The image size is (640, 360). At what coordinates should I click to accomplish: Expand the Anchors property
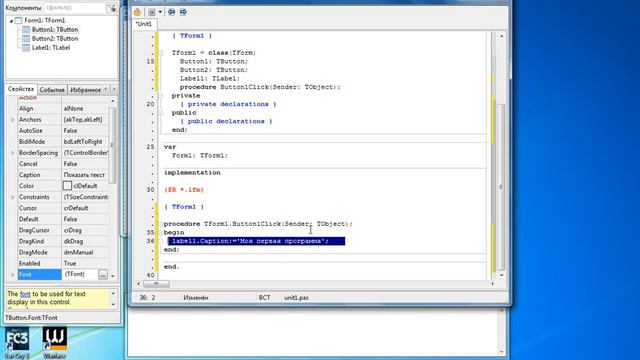click(12, 120)
